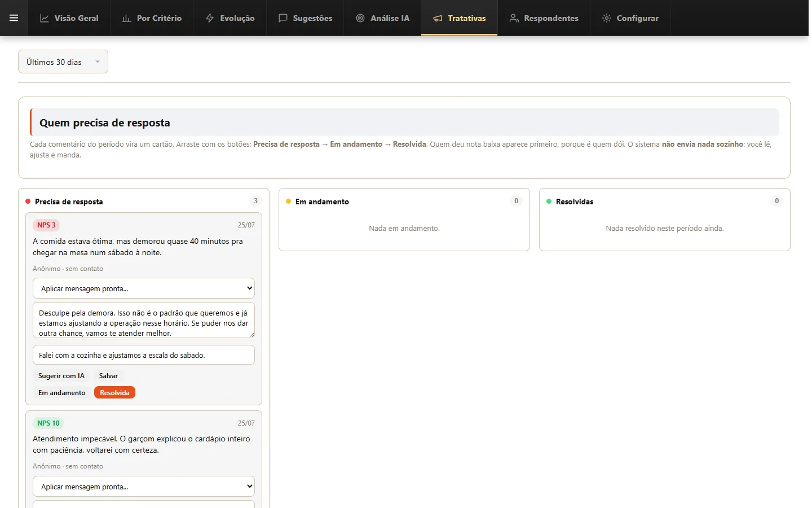Click the Configurar gear icon

(606, 18)
